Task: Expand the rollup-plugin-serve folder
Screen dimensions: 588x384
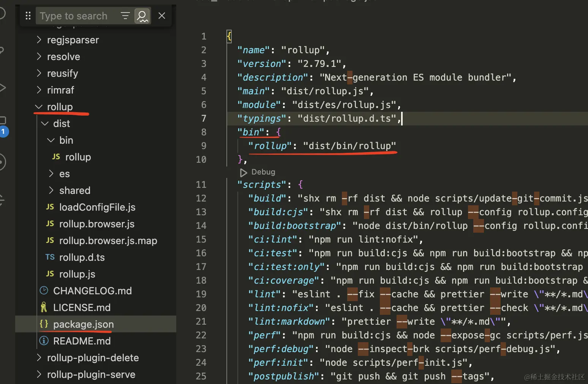Action: click(x=39, y=374)
